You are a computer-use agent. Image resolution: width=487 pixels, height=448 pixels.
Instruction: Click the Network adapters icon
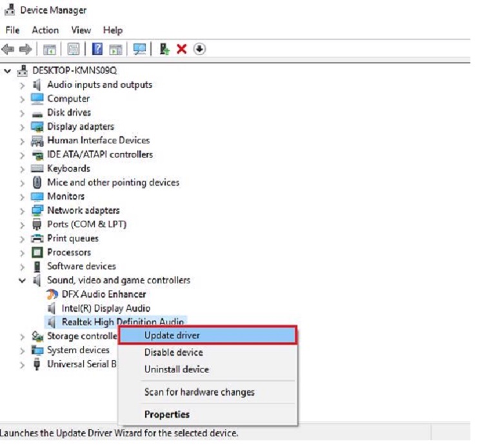pyautogui.click(x=37, y=210)
